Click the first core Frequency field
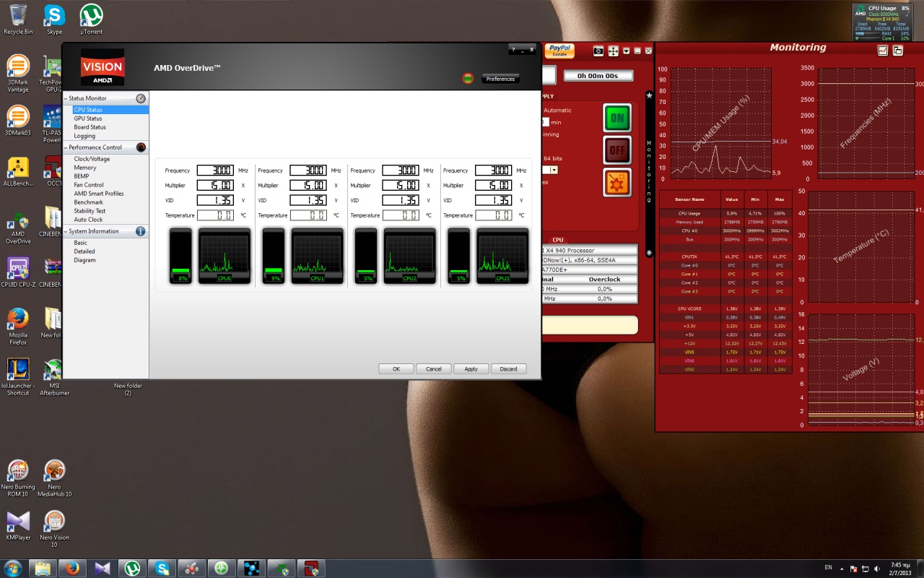Viewport: 924px width, 578px height. pos(215,171)
